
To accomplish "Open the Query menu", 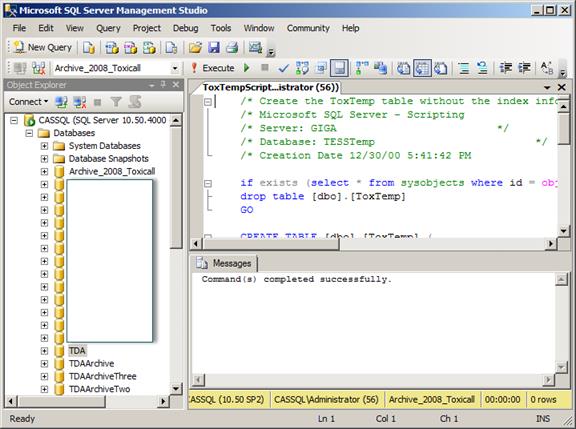I will coord(108,28).
